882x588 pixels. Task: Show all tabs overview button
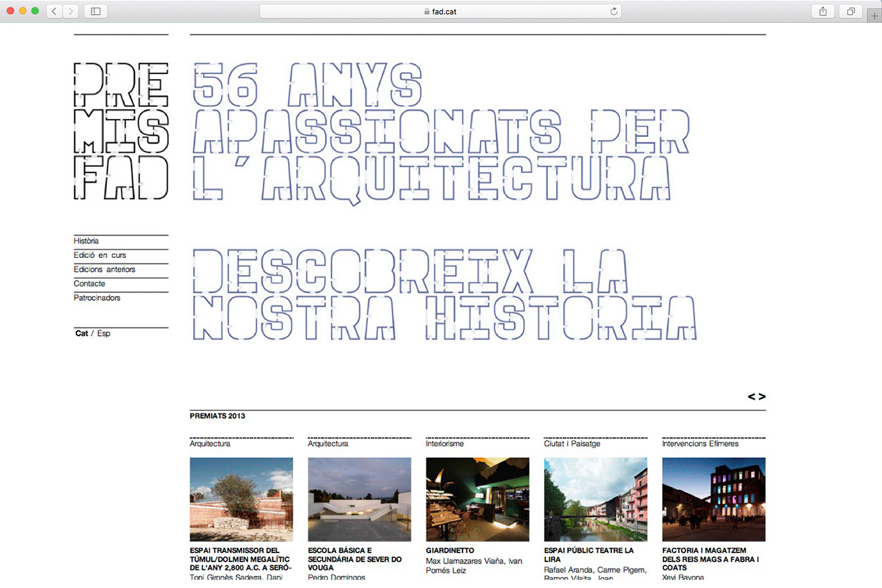pyautogui.click(x=851, y=11)
